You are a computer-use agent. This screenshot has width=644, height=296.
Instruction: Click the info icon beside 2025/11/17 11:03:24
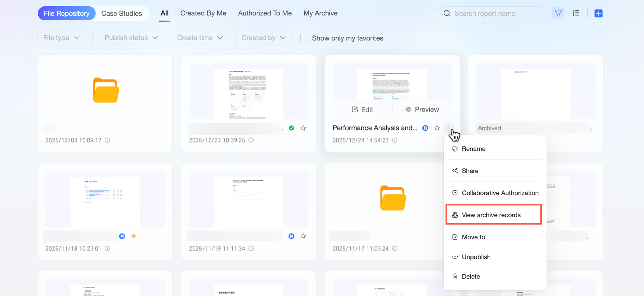point(395,249)
